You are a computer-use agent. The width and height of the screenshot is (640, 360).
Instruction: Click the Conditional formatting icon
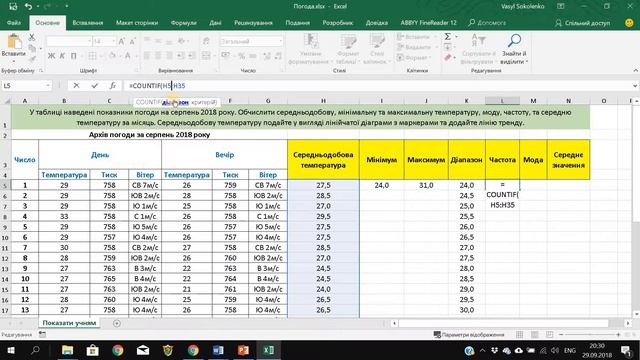(x=311, y=42)
